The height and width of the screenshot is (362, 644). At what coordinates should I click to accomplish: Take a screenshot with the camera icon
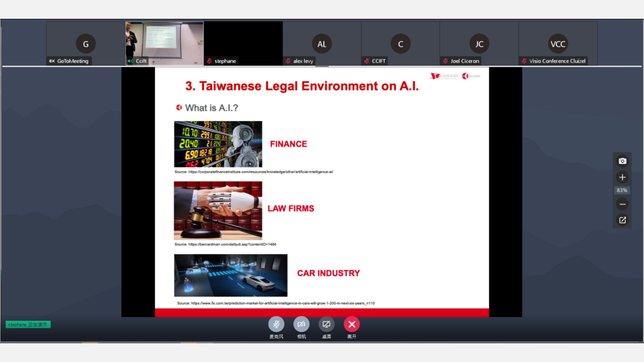(622, 161)
